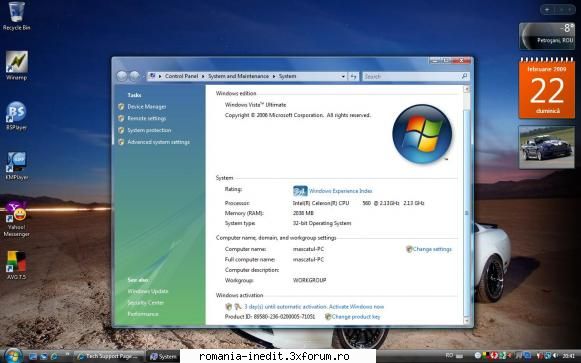Click the scrollbar down arrow in System window
Screen dimensions: 581x363
pyautogui.click(x=467, y=321)
